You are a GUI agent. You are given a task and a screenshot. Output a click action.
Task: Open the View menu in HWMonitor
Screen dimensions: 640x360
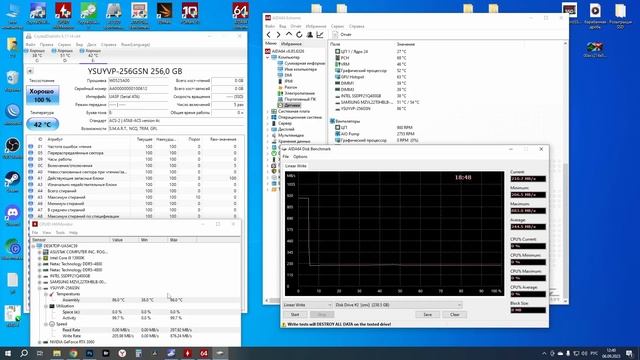click(47, 233)
